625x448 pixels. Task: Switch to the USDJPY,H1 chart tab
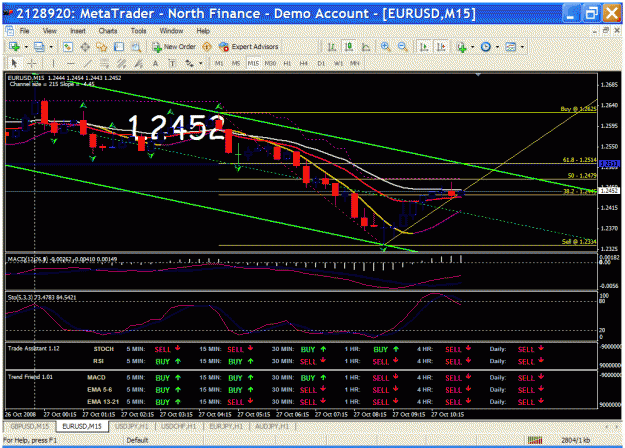point(132,426)
